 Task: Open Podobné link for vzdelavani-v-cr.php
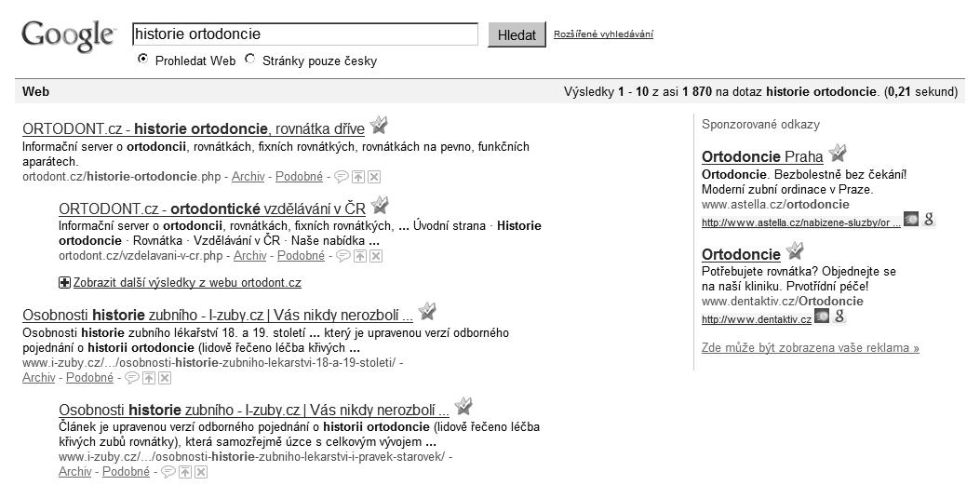301,256
